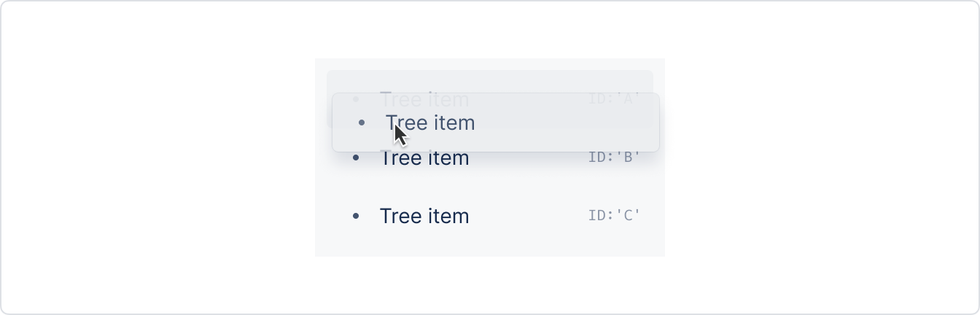Select the tree item with ID 'C'
Screen dimensions: 980x315
tap(490, 216)
